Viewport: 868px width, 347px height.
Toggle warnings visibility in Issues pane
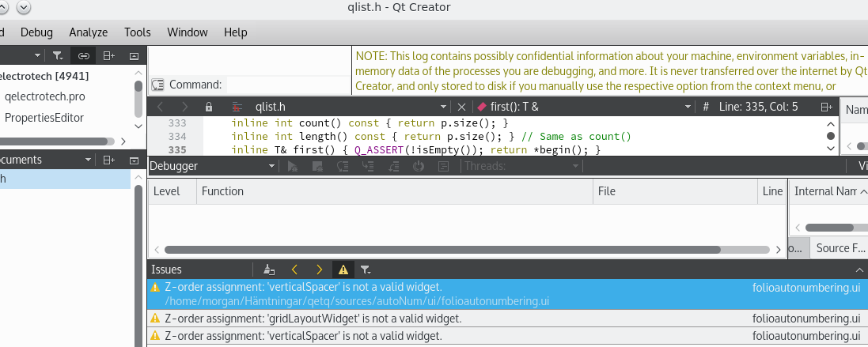tap(343, 270)
